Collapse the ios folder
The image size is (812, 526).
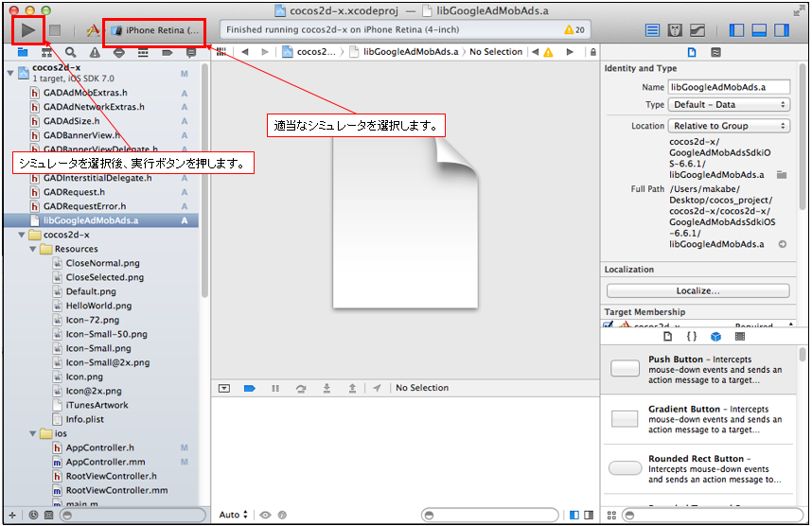coord(33,434)
